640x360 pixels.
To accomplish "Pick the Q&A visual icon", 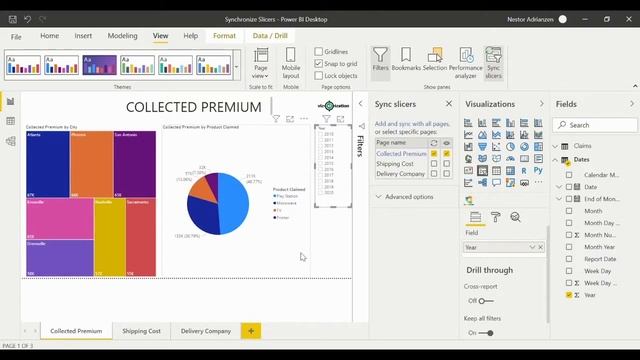I will click(496, 182).
